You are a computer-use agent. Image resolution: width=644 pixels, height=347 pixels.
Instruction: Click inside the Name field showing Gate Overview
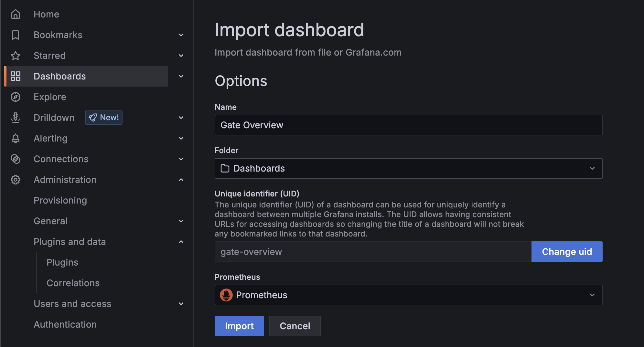pos(408,125)
